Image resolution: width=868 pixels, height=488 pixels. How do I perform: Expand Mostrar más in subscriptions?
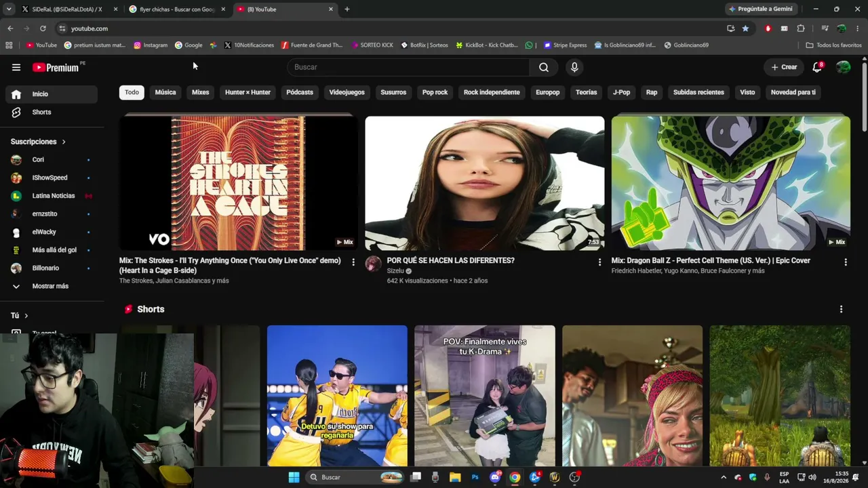52,286
